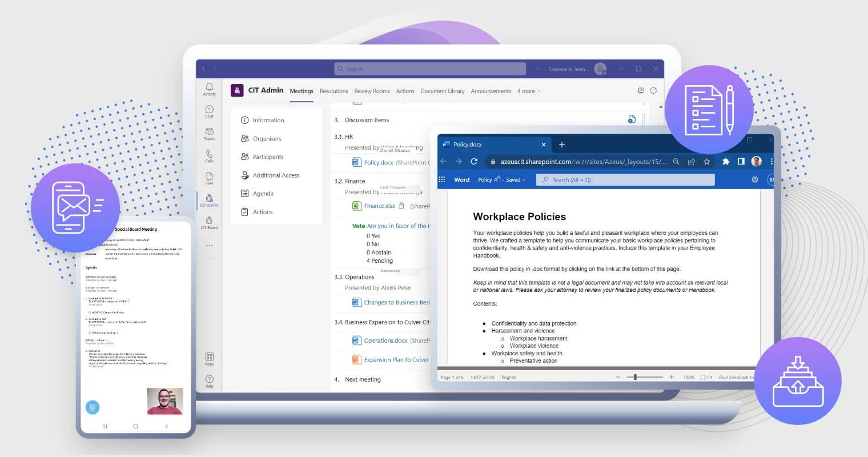The width and height of the screenshot is (868, 457).
Task: Toggle the browser side panel button
Action: coord(741,162)
